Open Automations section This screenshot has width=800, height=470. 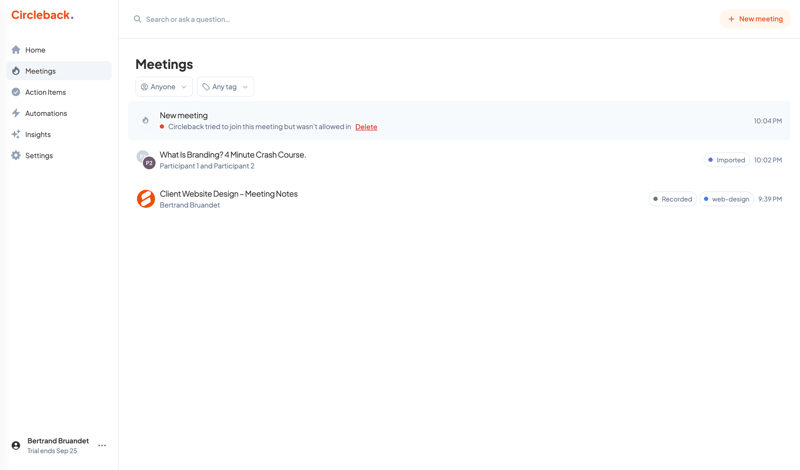[x=59, y=113]
